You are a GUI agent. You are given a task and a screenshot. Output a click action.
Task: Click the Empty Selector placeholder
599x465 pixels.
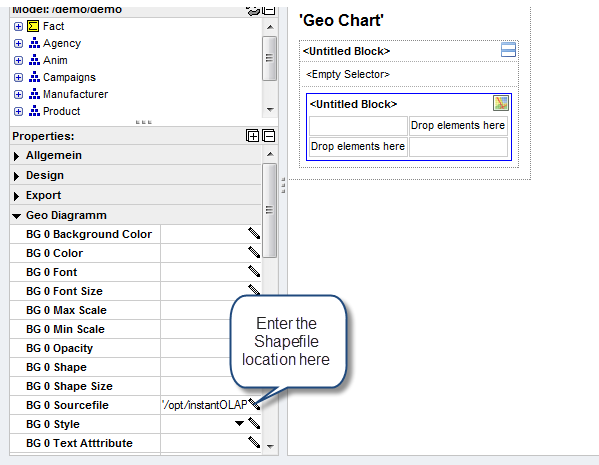coord(348,74)
